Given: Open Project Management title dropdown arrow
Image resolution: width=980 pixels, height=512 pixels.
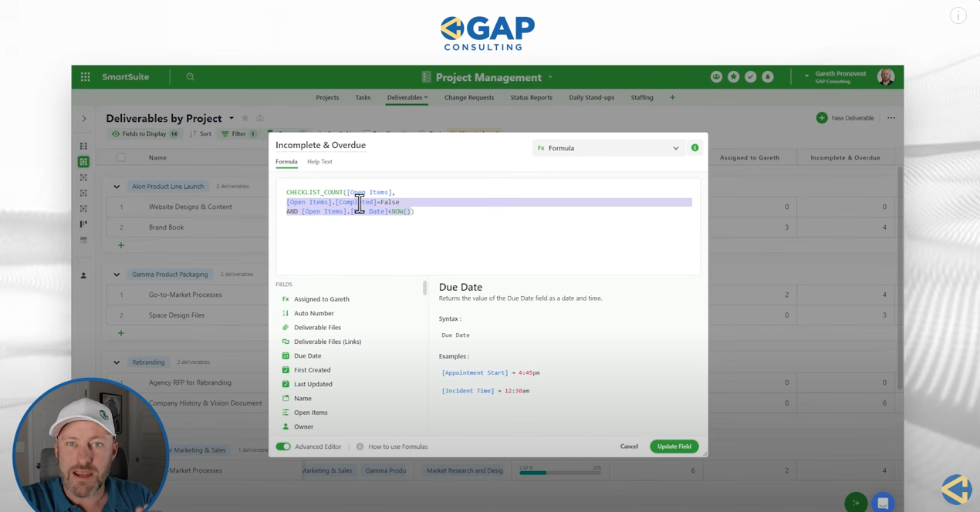Looking at the screenshot, I should [x=550, y=77].
